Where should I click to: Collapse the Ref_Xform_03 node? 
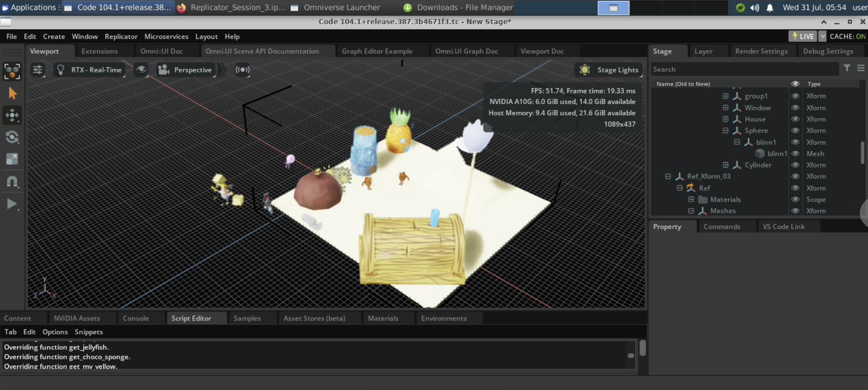coord(668,176)
